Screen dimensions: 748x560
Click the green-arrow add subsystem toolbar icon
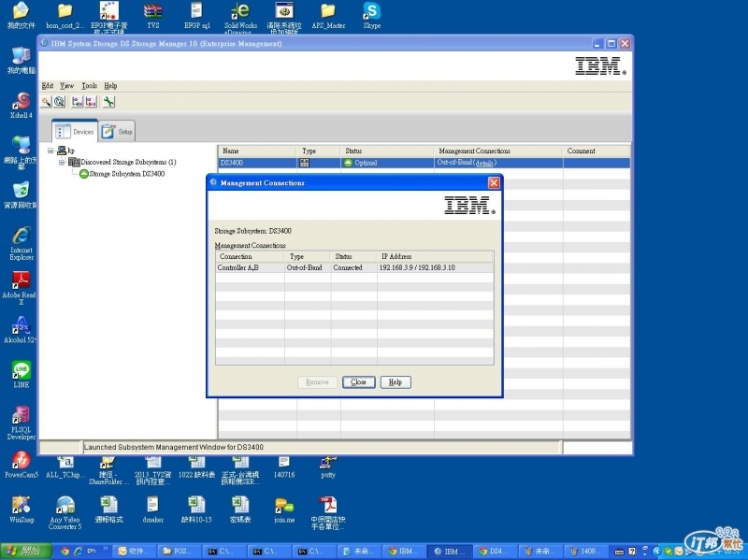[x=77, y=102]
